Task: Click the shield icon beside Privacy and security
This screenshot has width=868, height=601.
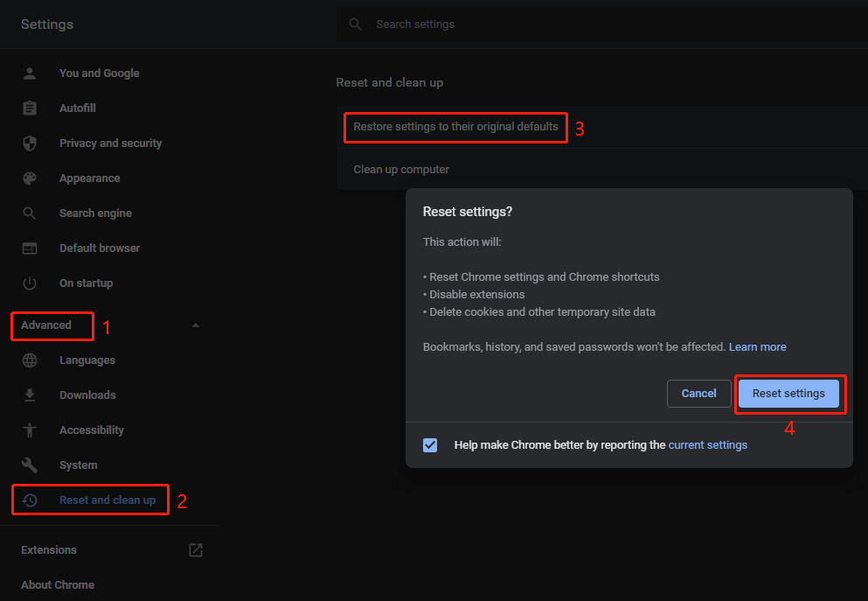Action: pyautogui.click(x=30, y=143)
